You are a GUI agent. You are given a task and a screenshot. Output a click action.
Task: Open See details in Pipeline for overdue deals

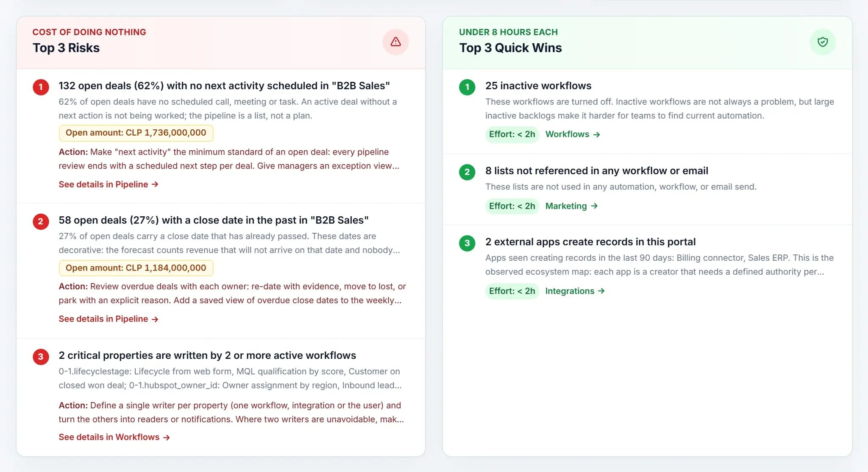point(108,319)
